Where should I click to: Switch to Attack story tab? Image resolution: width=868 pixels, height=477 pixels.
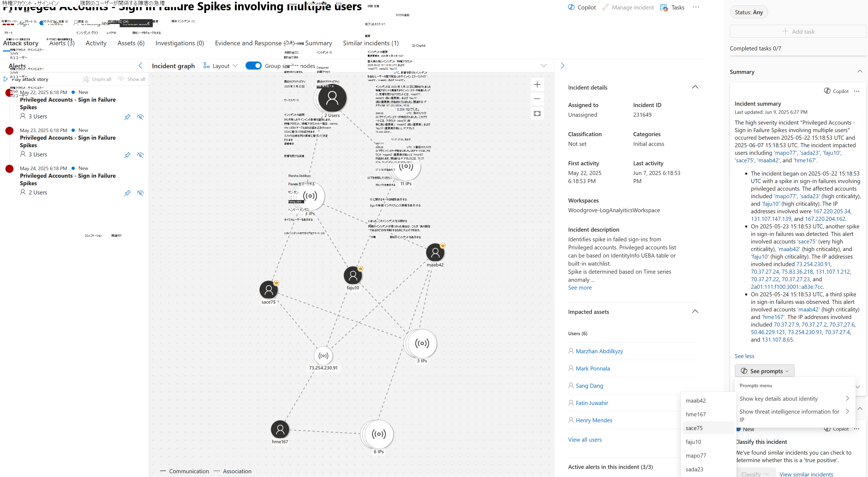pos(20,43)
